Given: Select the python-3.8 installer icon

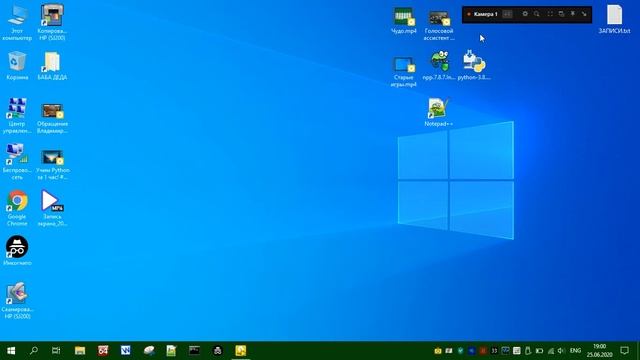Looking at the screenshot, I should [x=474, y=66].
